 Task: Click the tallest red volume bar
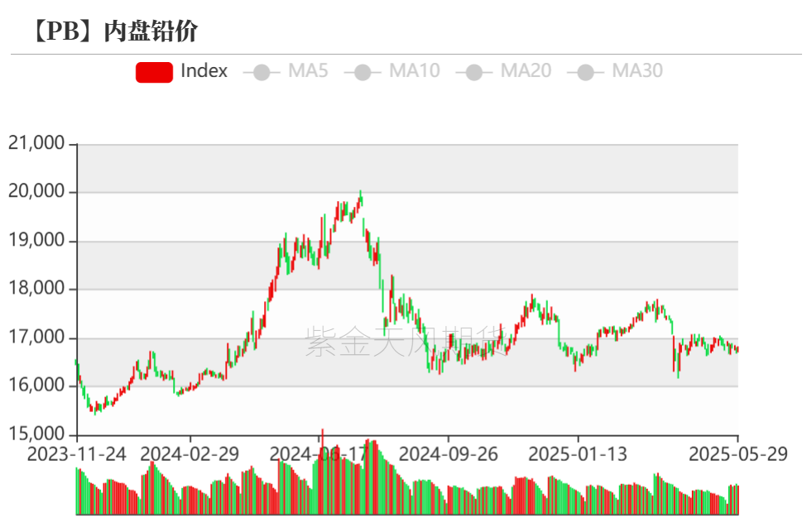pos(323,472)
